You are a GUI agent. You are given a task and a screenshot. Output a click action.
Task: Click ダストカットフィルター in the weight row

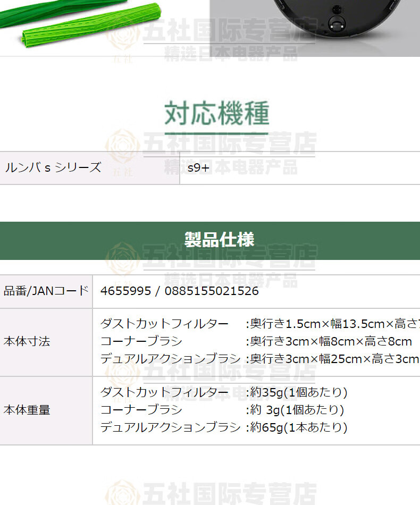(164, 392)
